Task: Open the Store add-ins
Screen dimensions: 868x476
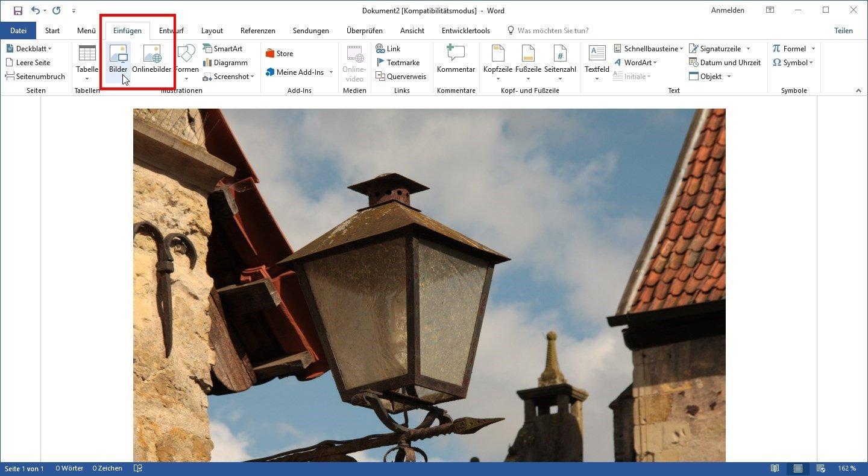Action: click(x=280, y=54)
